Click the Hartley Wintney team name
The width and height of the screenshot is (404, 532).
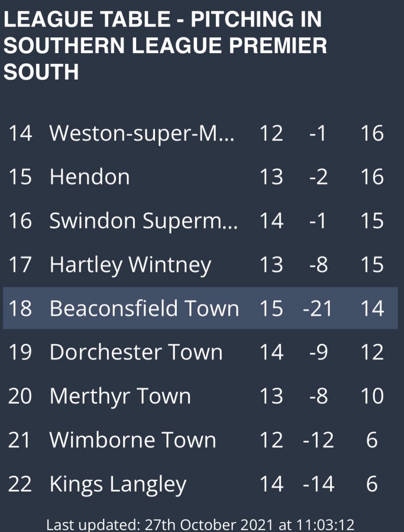tap(130, 265)
